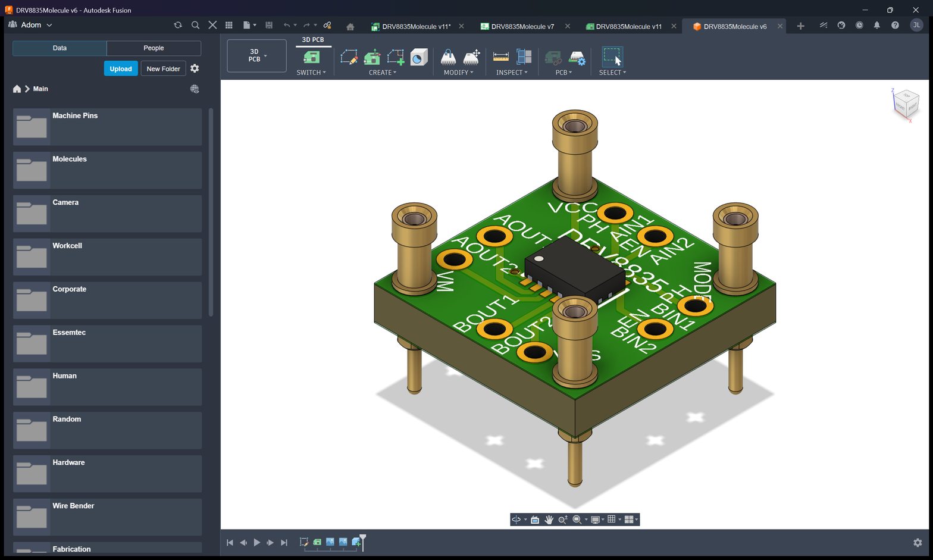
Task: Open the design link status icon
Action: 327,25
